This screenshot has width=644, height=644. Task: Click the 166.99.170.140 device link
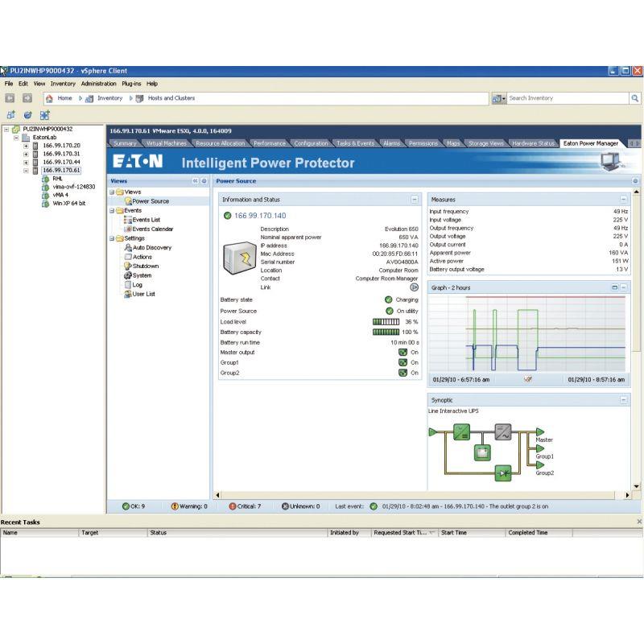coord(260,216)
